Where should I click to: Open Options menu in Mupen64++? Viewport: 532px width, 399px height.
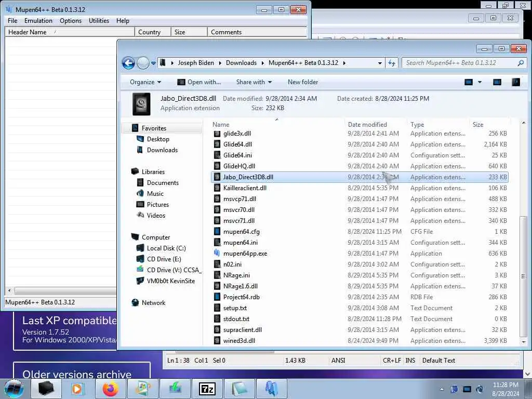point(71,21)
